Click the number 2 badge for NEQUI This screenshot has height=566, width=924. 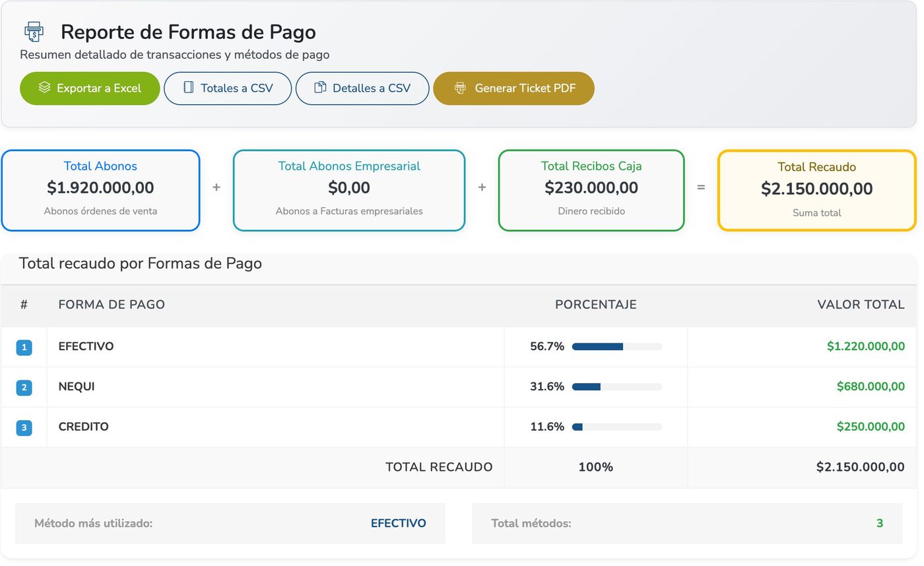24,388
